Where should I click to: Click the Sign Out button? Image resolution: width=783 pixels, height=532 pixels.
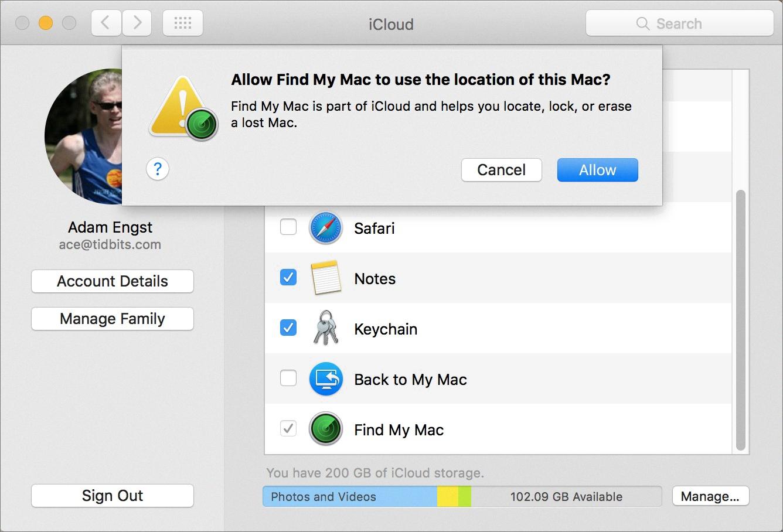point(113,496)
